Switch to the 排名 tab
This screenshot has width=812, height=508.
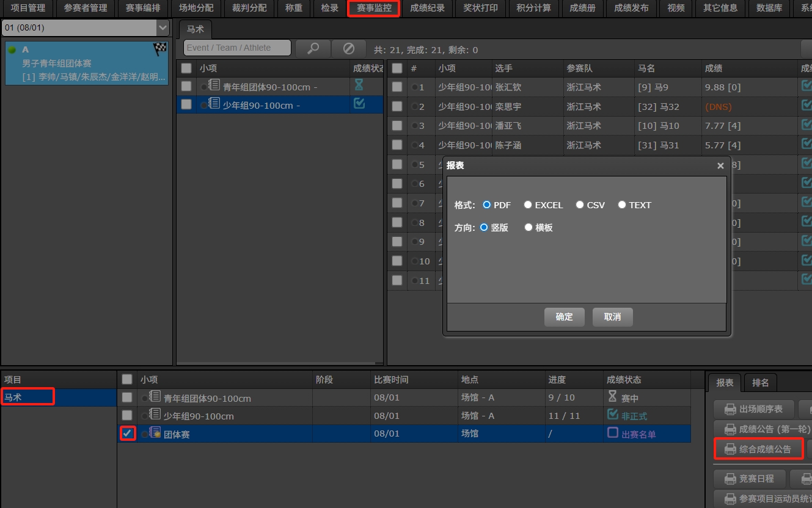pyautogui.click(x=760, y=383)
